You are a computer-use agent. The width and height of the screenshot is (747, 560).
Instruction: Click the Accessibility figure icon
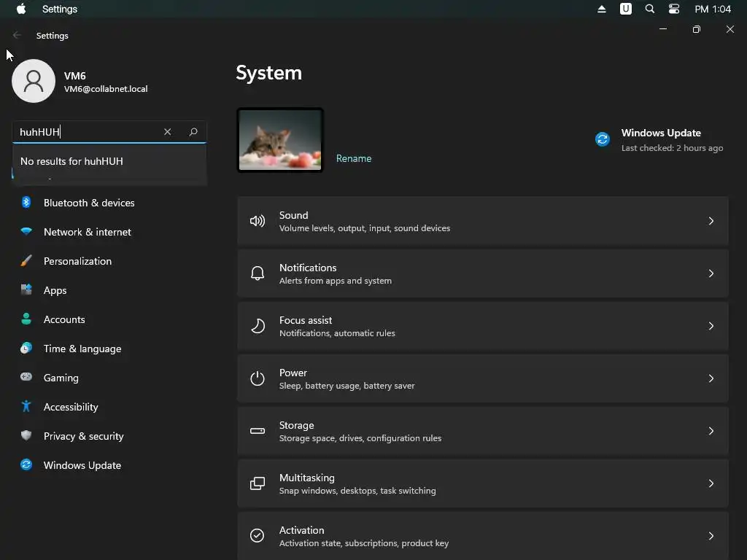tap(26, 406)
